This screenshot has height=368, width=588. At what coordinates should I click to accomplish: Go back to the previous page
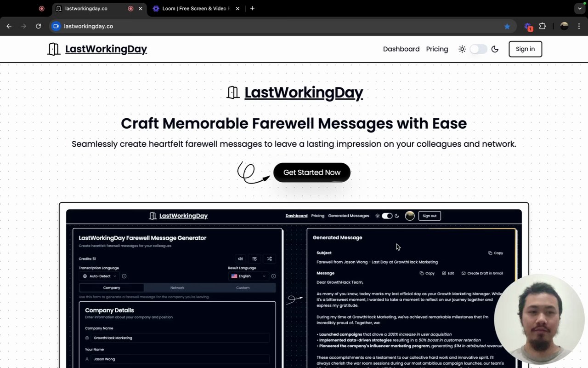coord(9,26)
